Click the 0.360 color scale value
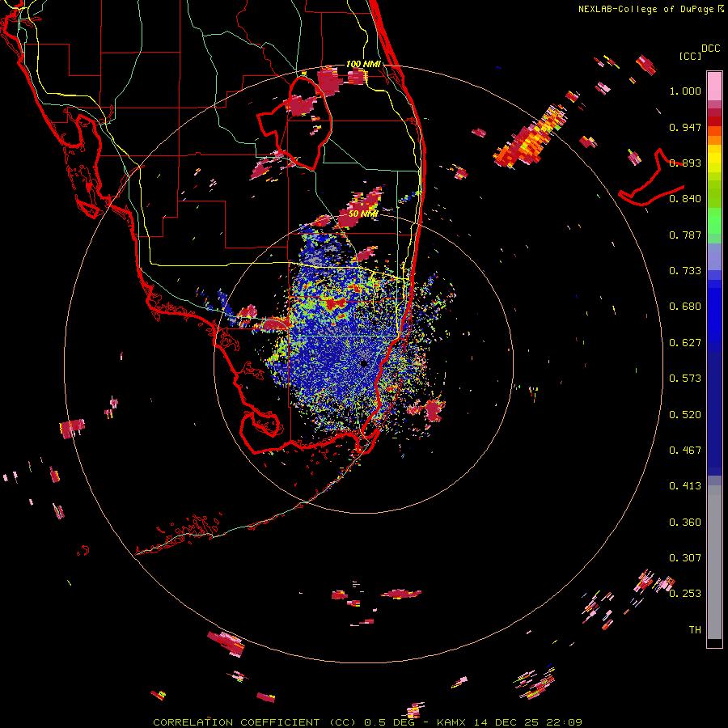728x728 pixels. [x=685, y=523]
